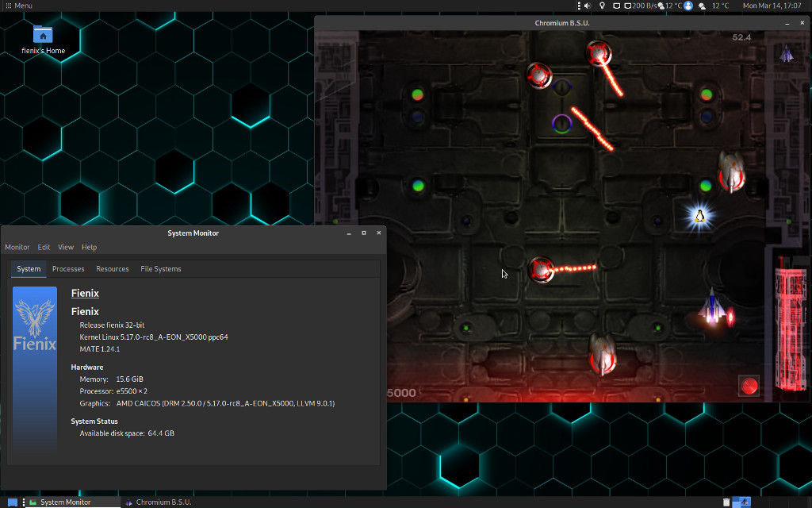Open the Trash icon on bottom panel

coord(726,502)
